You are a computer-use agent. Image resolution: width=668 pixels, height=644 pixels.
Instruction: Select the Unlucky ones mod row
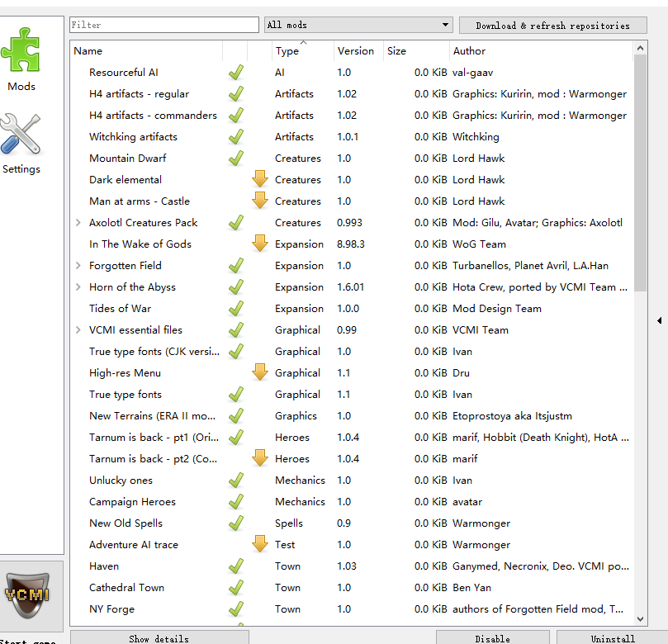(352, 480)
